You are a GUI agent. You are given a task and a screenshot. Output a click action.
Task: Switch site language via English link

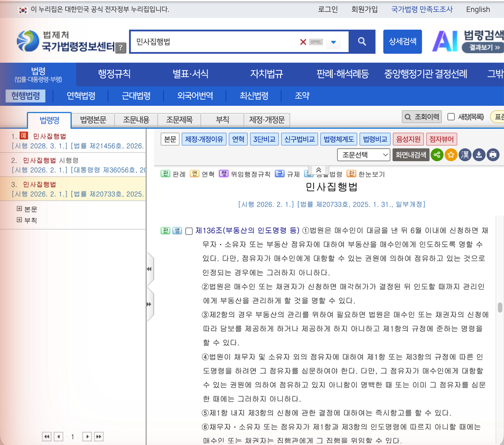point(478,9)
